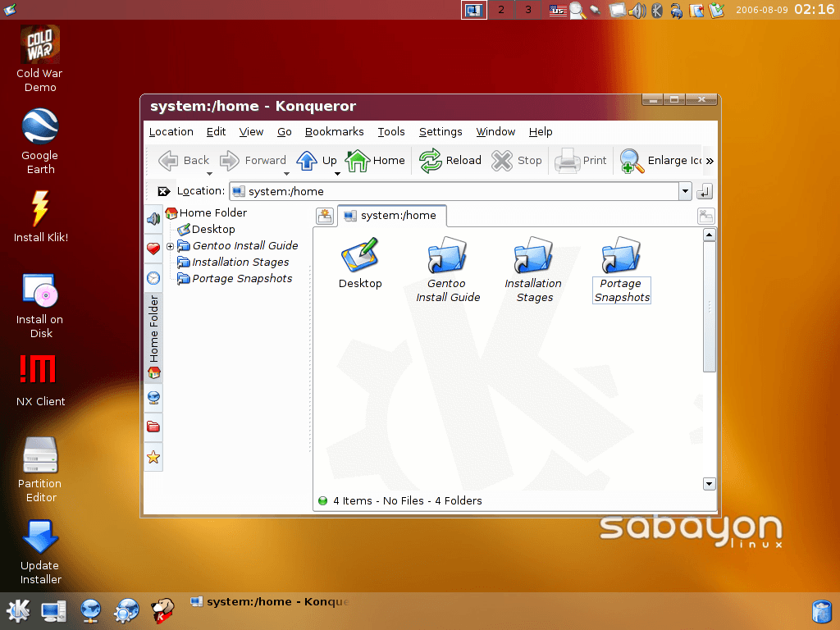Select the system:/home tab
The image size is (840, 630).
391,216
